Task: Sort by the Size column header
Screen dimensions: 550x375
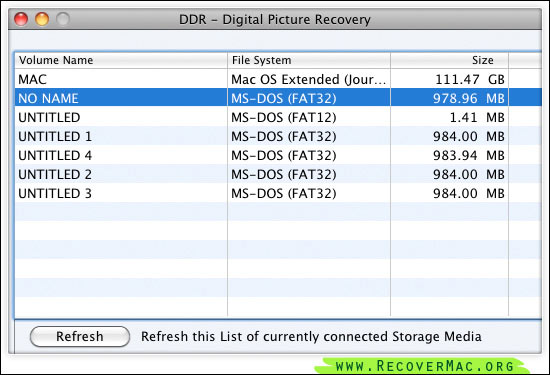Action: [x=449, y=60]
